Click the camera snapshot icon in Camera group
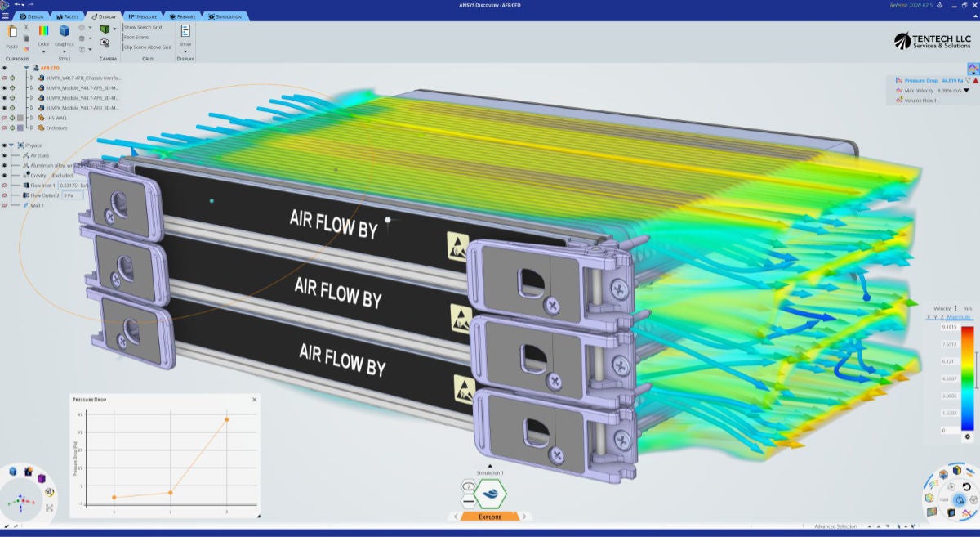Screen dimensions: 980x537 pyautogui.click(x=105, y=43)
